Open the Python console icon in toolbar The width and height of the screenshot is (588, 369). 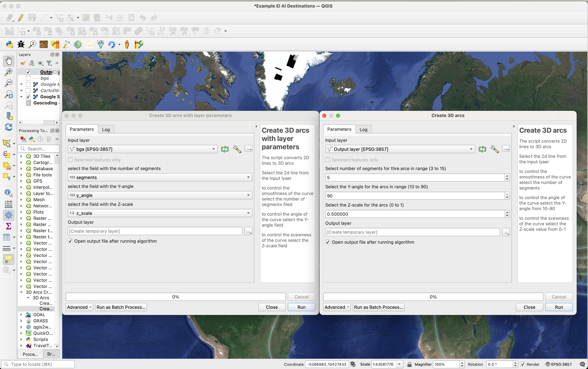click(x=9, y=44)
